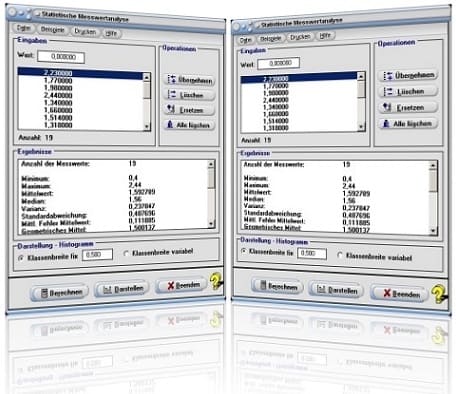456x394 pixels.
Task: Open the Drucken menu in left window
Action: point(85,32)
